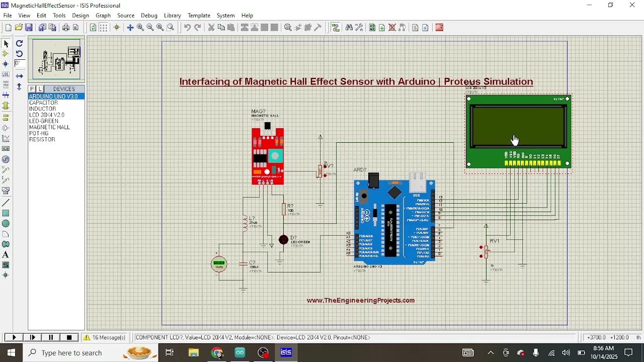Play the simulation

pyautogui.click(x=14, y=337)
